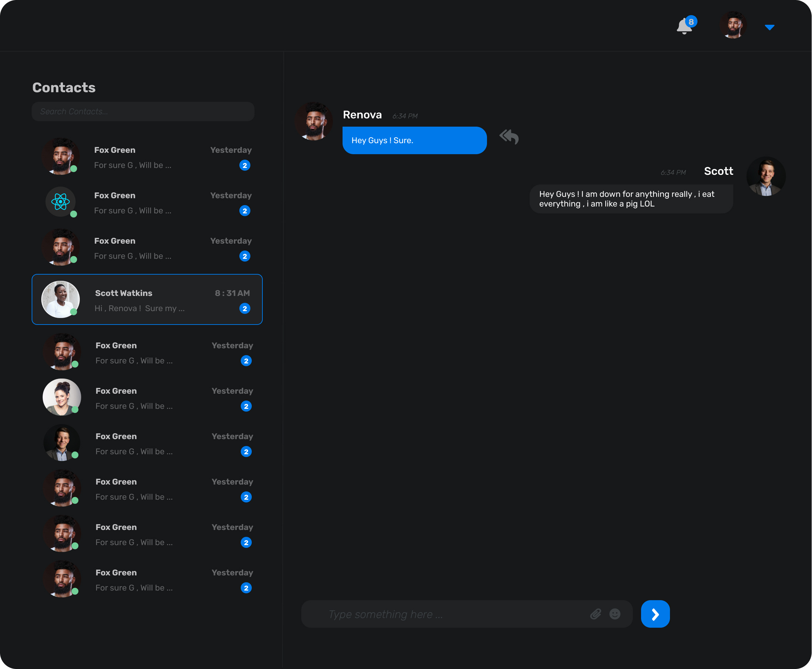Click the Type something here message box
This screenshot has height=669, width=812.
[424, 614]
